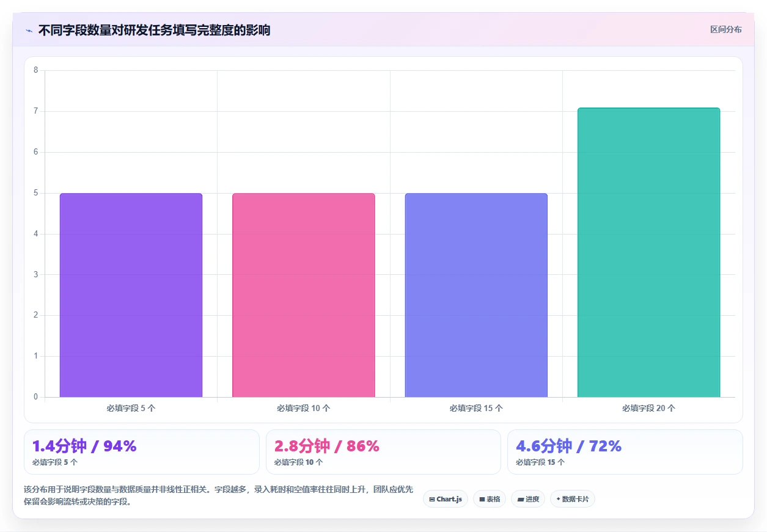Click the 数据卡片 tag chip
This screenshot has height=532, width=767.
click(x=573, y=499)
